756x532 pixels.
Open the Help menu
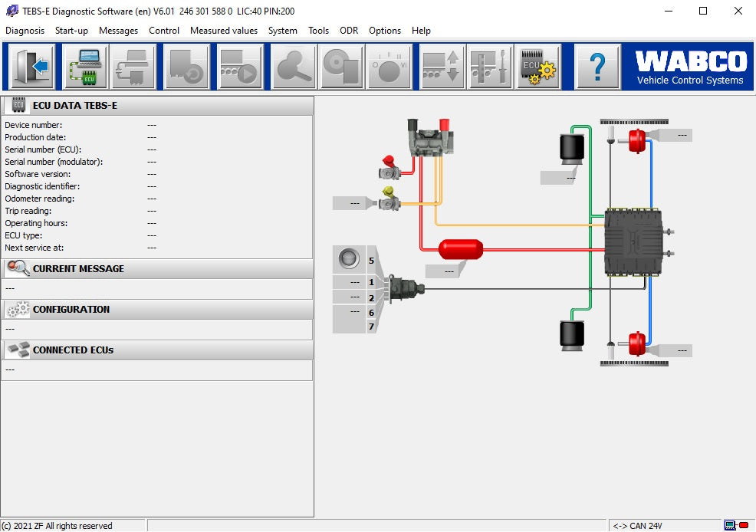(421, 31)
